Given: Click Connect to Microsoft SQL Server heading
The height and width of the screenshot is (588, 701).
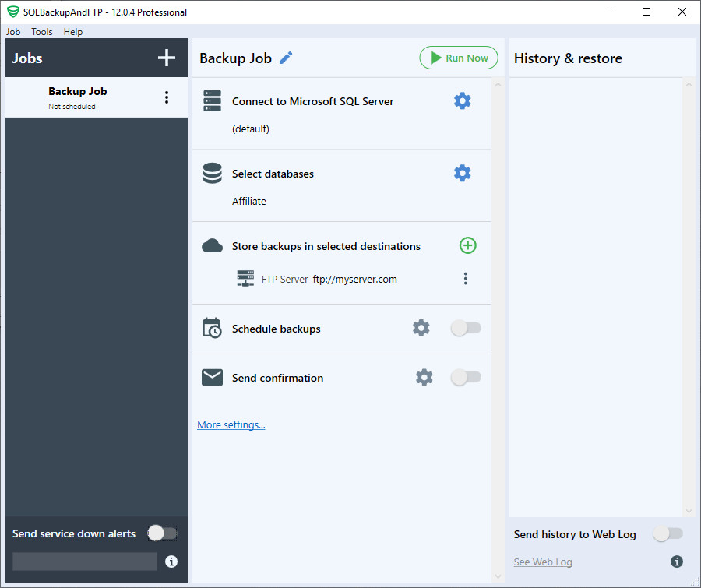Looking at the screenshot, I should [x=312, y=101].
